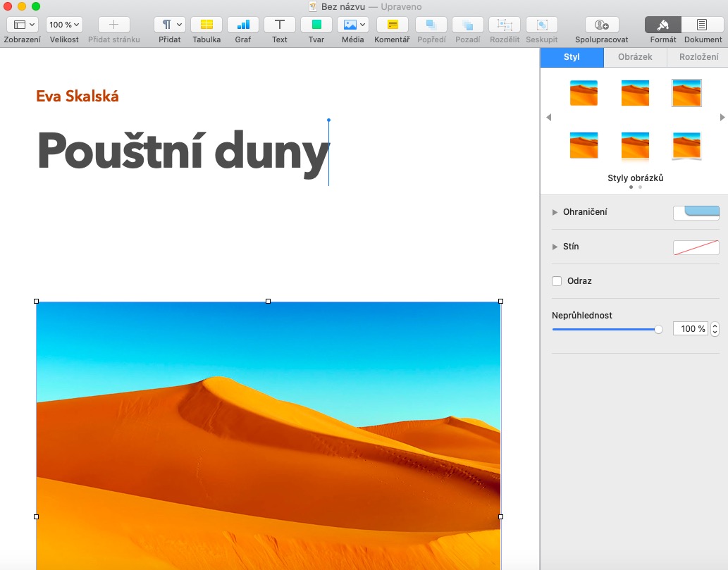This screenshot has height=570, width=728.
Task: Click the Tvar shape icon
Action: (316, 25)
